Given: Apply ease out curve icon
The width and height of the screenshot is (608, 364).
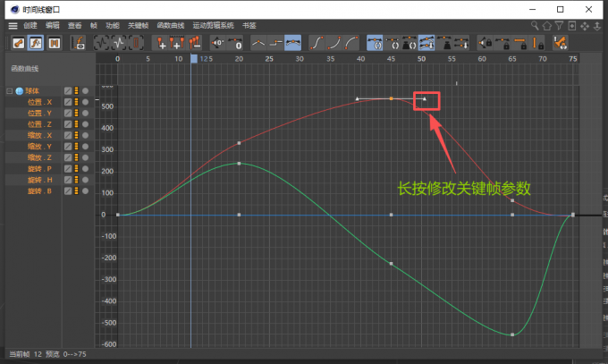Looking at the screenshot, I should [350, 43].
